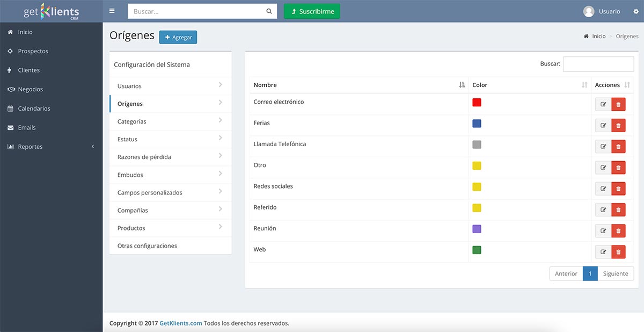The image size is (644, 332).
Task: Expand Categorías in system configuration
Action: coord(170,121)
